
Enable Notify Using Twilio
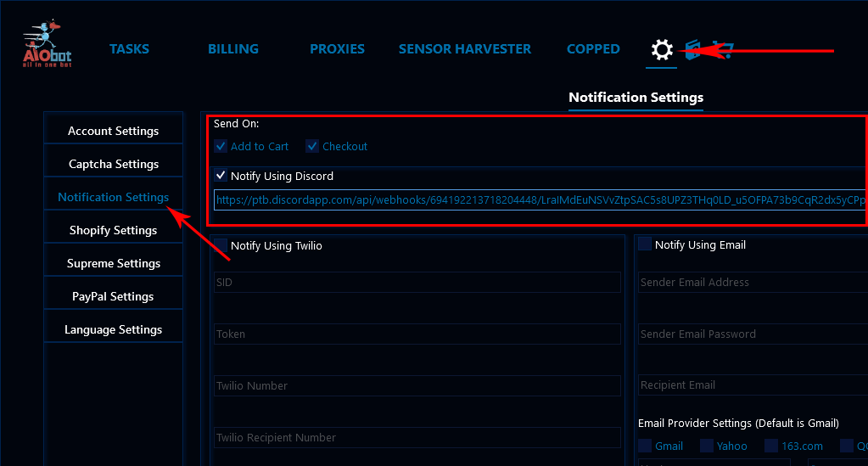click(x=221, y=245)
